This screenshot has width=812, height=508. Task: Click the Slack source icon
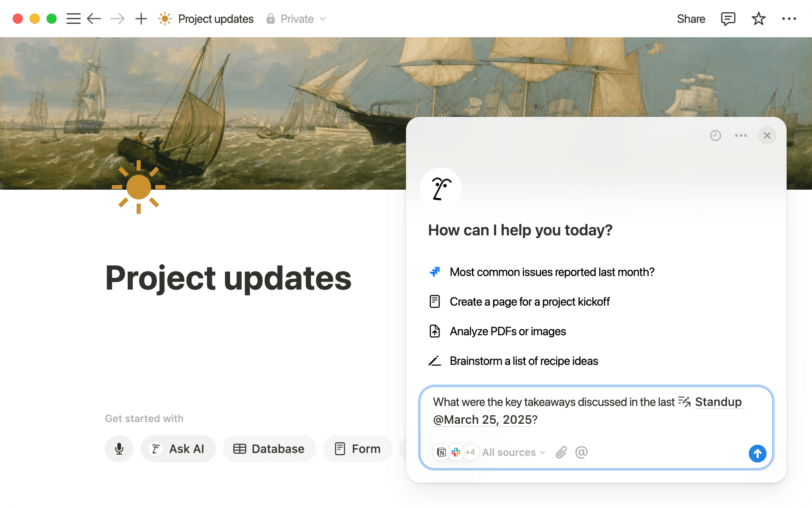coord(455,452)
